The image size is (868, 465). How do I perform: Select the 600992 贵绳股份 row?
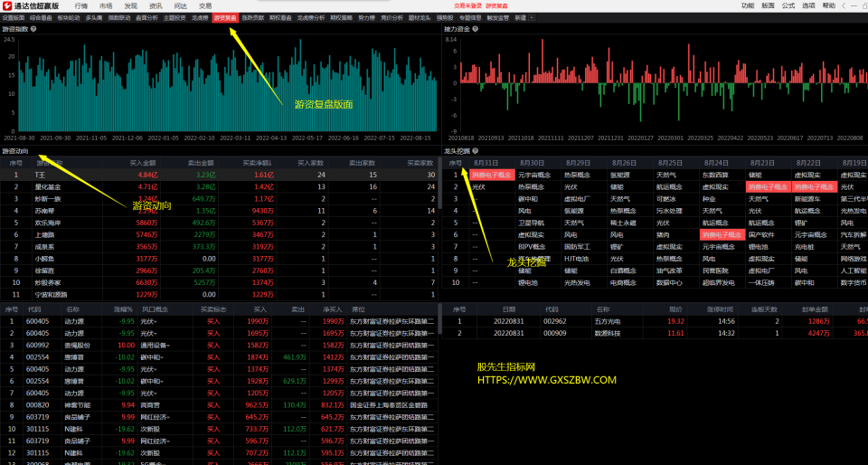point(219,346)
